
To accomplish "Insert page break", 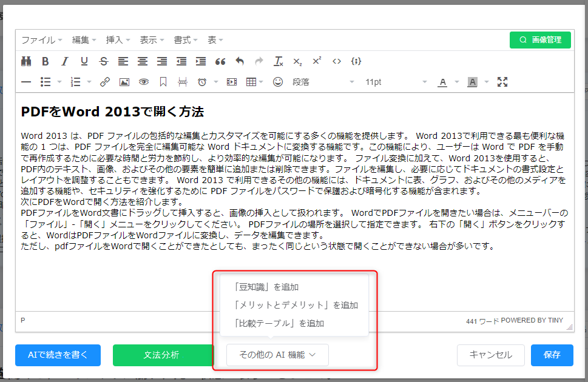I will (183, 82).
